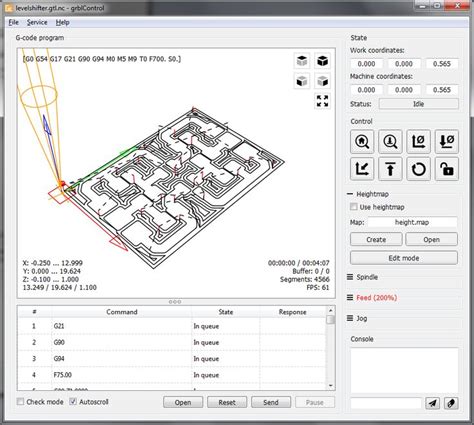Expand the Jog section

tap(350, 318)
